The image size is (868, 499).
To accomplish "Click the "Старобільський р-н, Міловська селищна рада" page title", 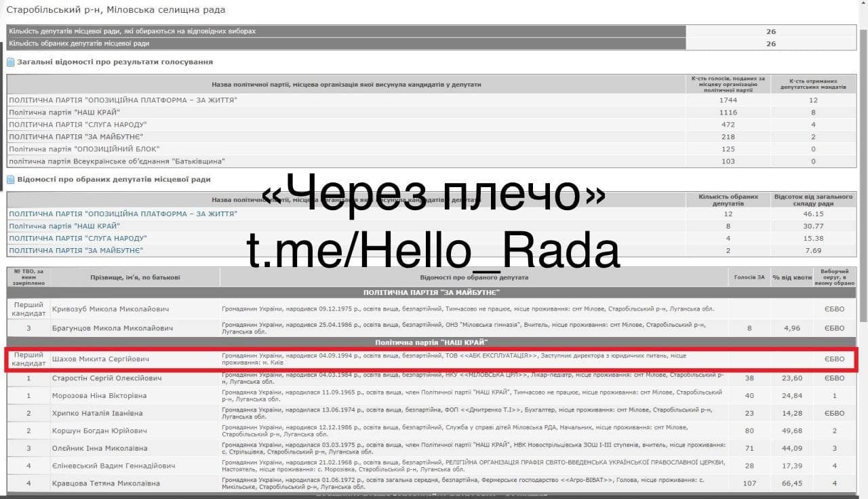I will click(x=116, y=10).
